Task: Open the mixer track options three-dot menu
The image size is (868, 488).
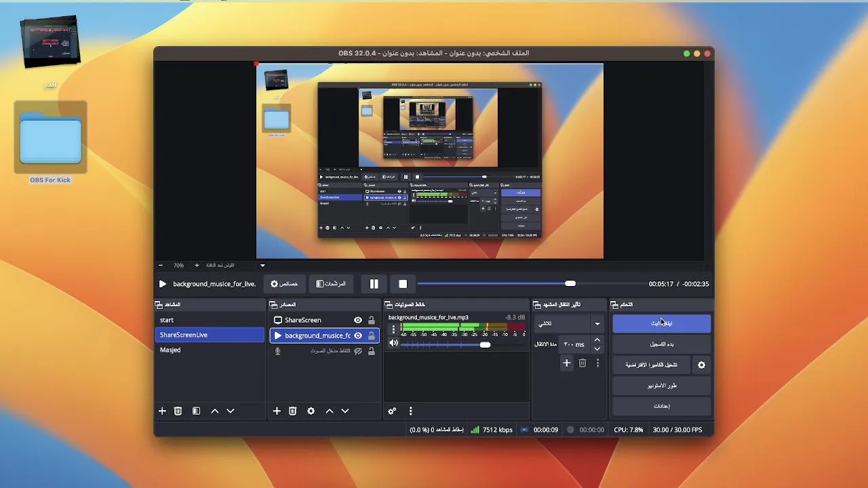Action: (x=393, y=329)
